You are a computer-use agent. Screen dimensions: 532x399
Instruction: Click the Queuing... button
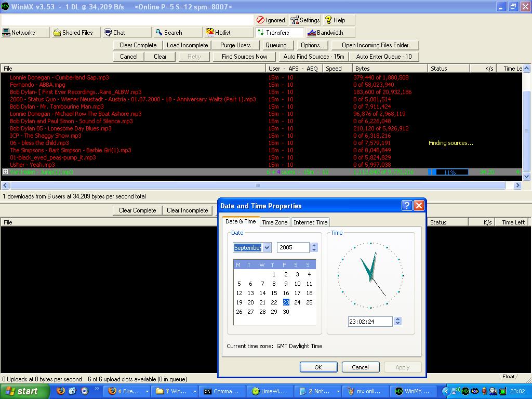click(x=278, y=45)
